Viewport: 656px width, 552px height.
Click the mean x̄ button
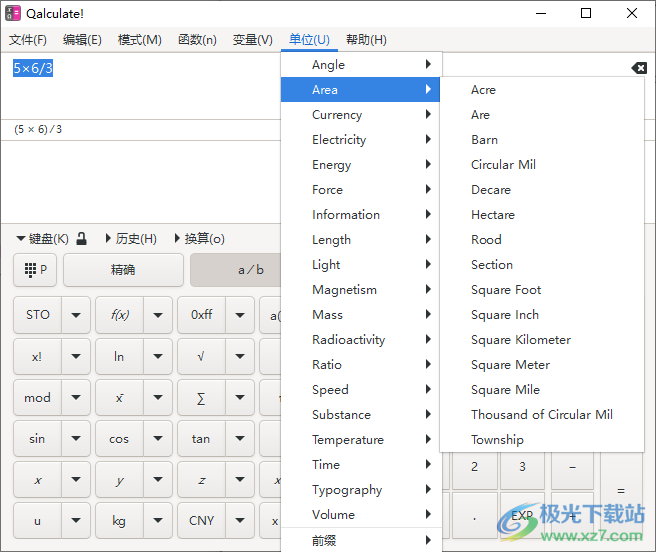pyautogui.click(x=120, y=397)
